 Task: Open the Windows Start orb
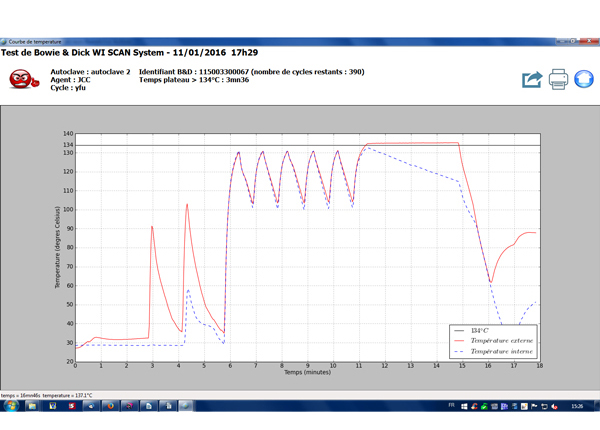click(11, 406)
